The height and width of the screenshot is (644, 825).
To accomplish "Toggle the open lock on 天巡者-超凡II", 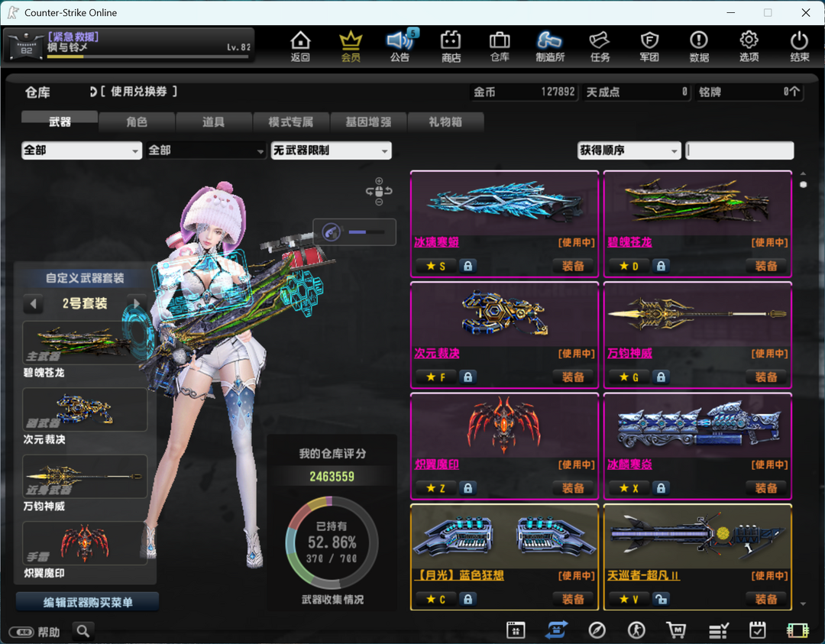I will [x=661, y=599].
